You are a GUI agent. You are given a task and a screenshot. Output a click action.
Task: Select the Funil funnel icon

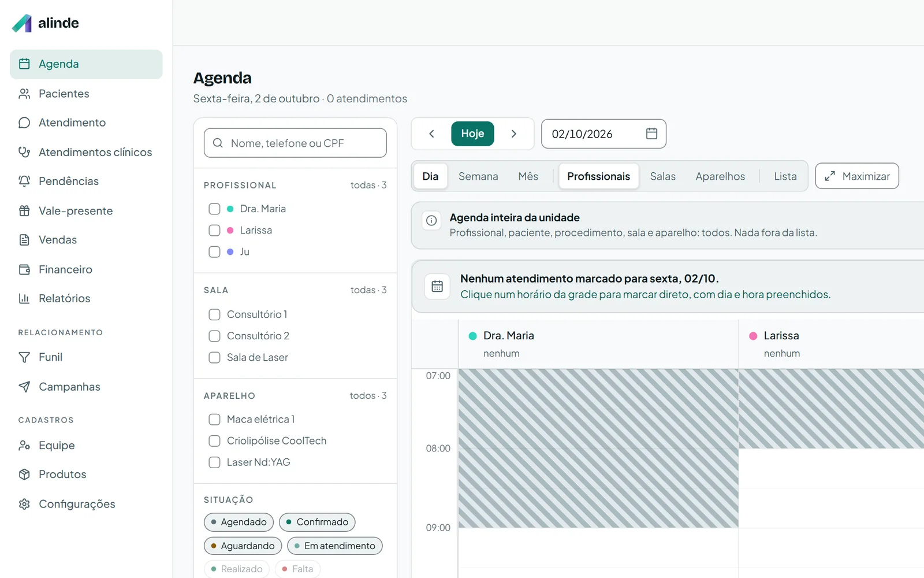coord(24,357)
